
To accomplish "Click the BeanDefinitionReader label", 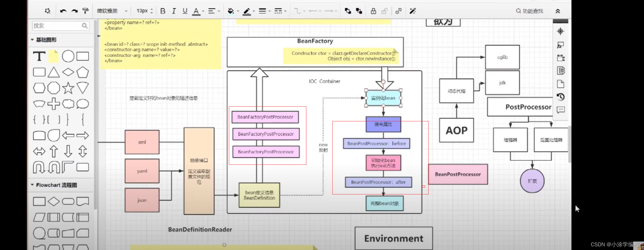I will [200, 229].
